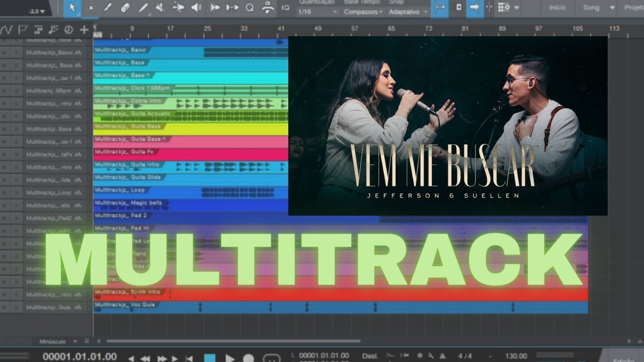This screenshot has width=644, height=362.
Task: Switch to the Projeto page
Action: 633,8
